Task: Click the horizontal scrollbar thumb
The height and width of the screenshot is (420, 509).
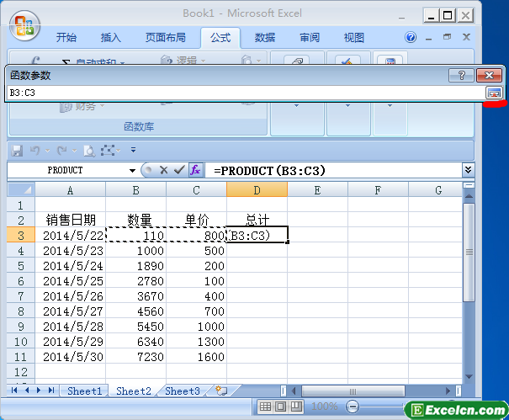Action: tap(353, 391)
